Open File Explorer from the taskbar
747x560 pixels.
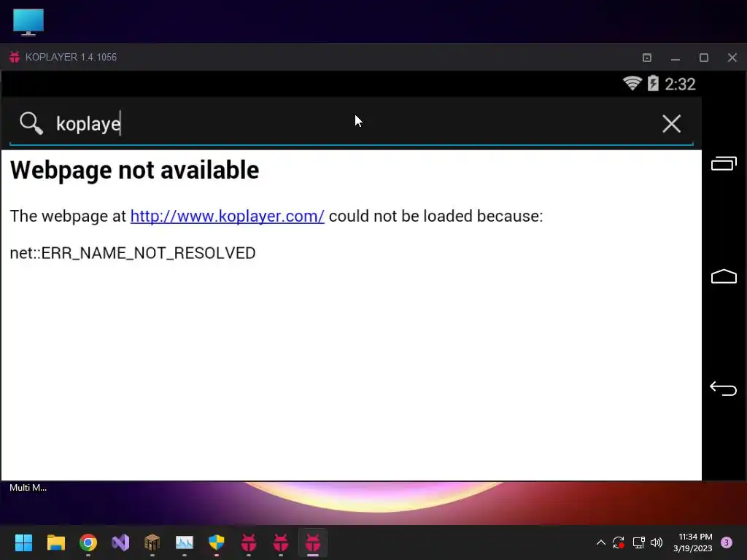click(x=55, y=542)
